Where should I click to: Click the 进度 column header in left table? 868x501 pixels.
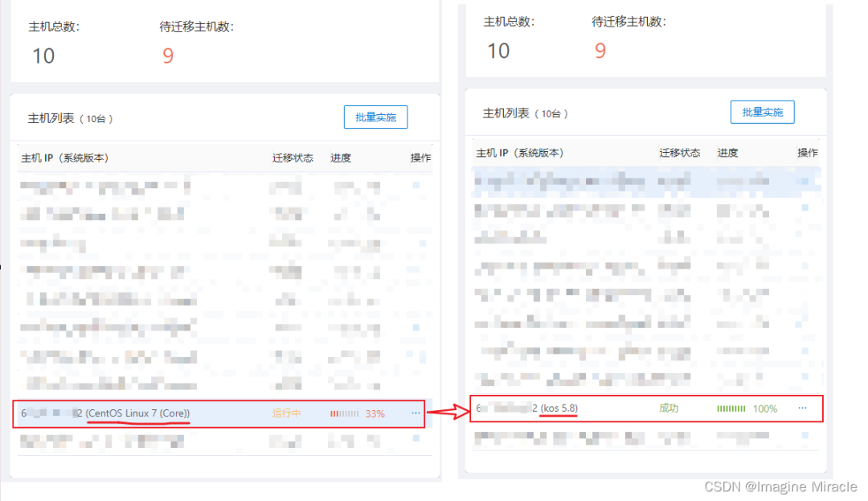coord(341,158)
